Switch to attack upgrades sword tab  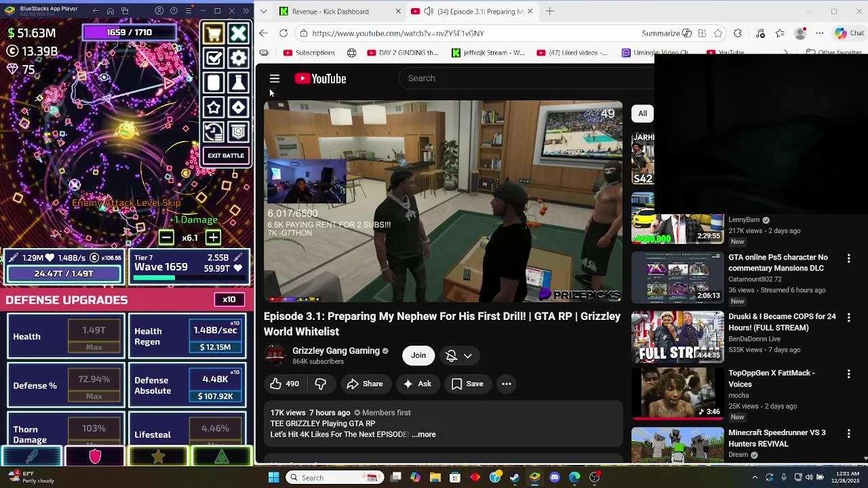32,457
